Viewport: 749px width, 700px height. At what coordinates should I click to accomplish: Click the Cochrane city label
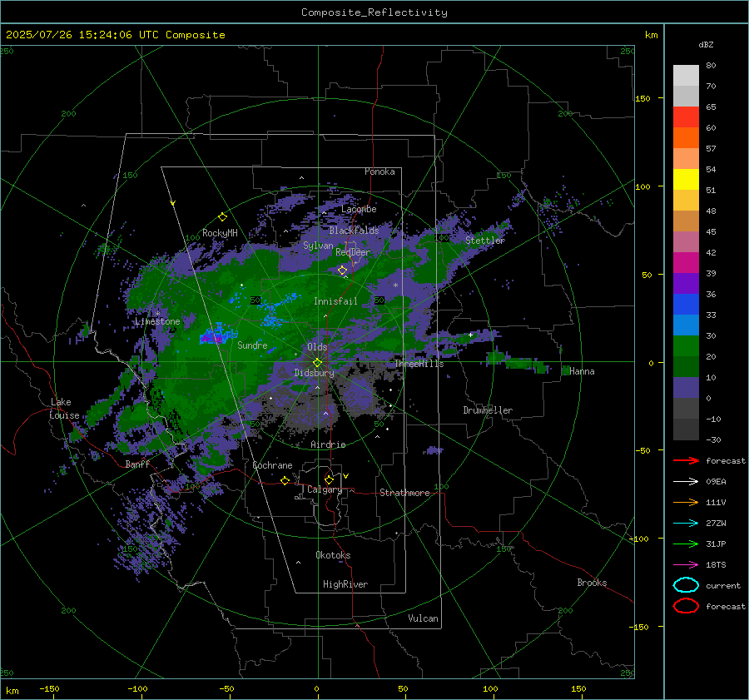click(272, 465)
